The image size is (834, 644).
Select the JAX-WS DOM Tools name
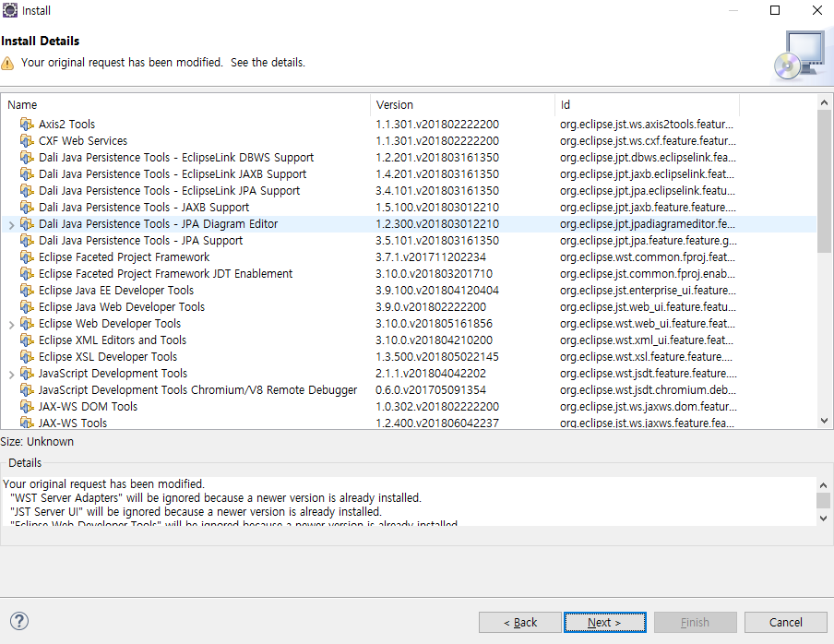click(88, 406)
